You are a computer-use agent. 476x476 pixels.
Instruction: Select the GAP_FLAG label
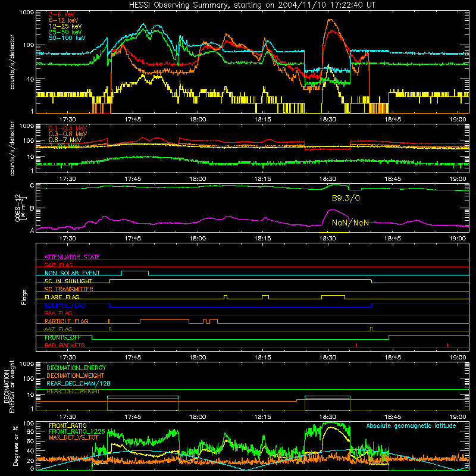click(58, 265)
